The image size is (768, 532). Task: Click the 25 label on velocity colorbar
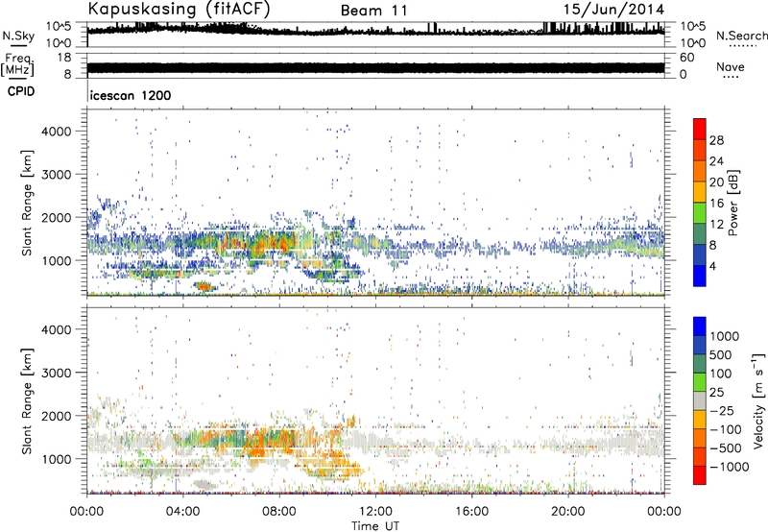716,392
